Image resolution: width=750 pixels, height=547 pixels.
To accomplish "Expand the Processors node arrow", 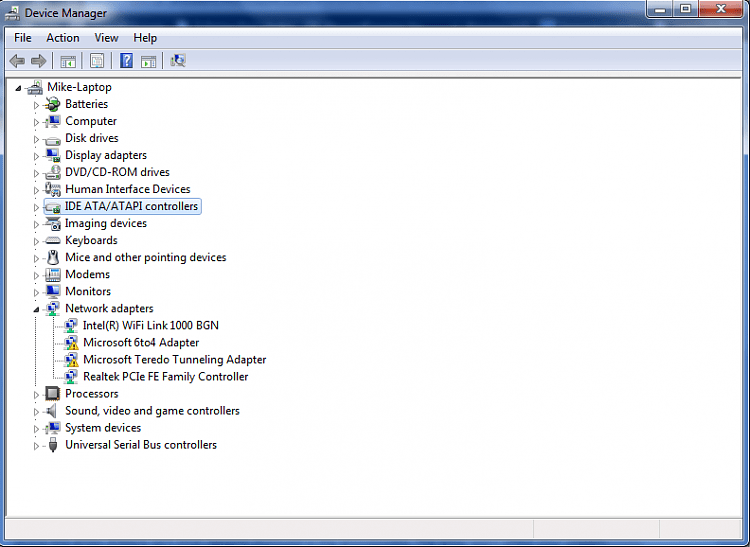I will click(36, 394).
